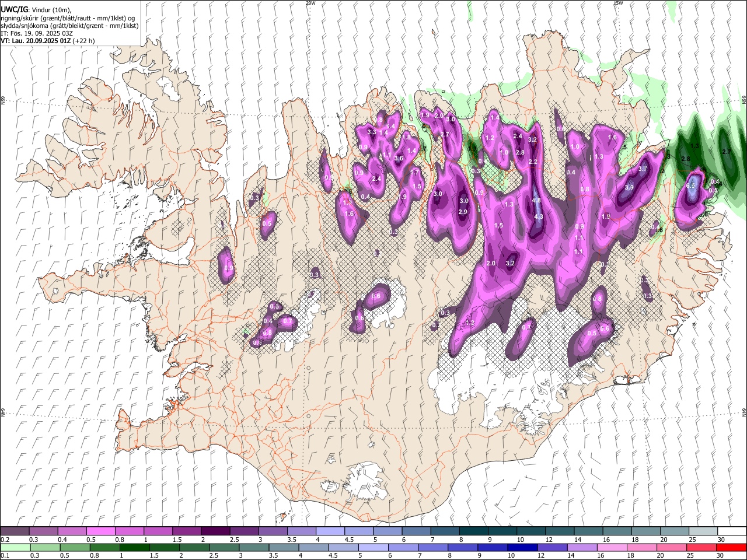The width and height of the screenshot is (747, 560).
Task: Pick the light violet 14–16 rain legend swatch
Action: 583,548
